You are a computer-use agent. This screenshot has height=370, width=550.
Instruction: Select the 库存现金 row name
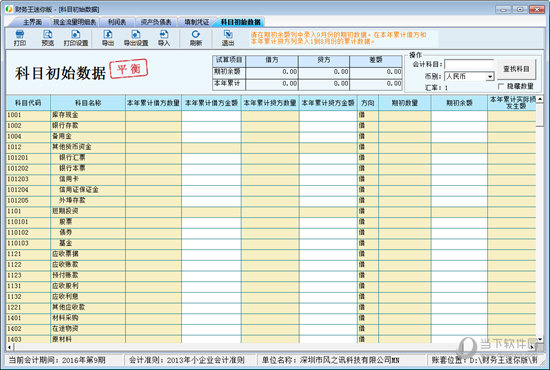coord(65,115)
